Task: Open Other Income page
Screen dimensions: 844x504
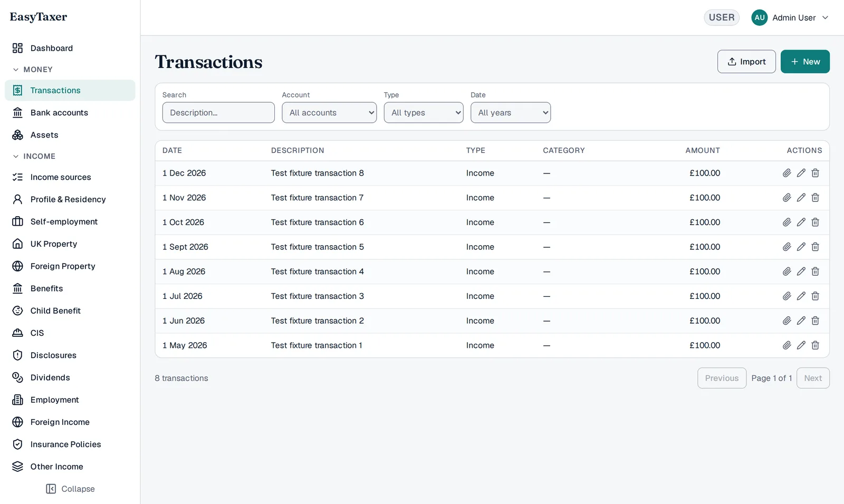Action: 70,467
